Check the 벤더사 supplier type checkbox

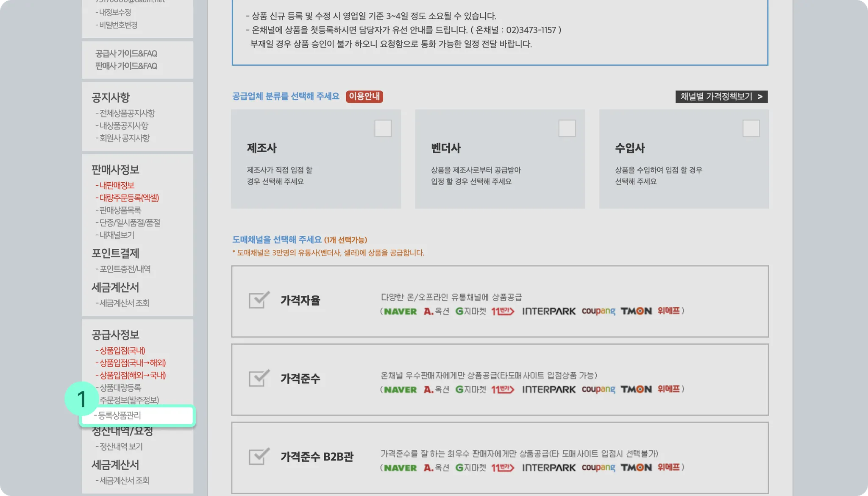(x=567, y=128)
